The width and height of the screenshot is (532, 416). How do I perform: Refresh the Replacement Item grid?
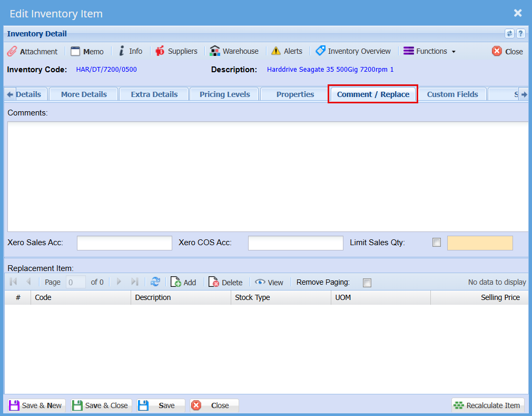[x=155, y=282]
